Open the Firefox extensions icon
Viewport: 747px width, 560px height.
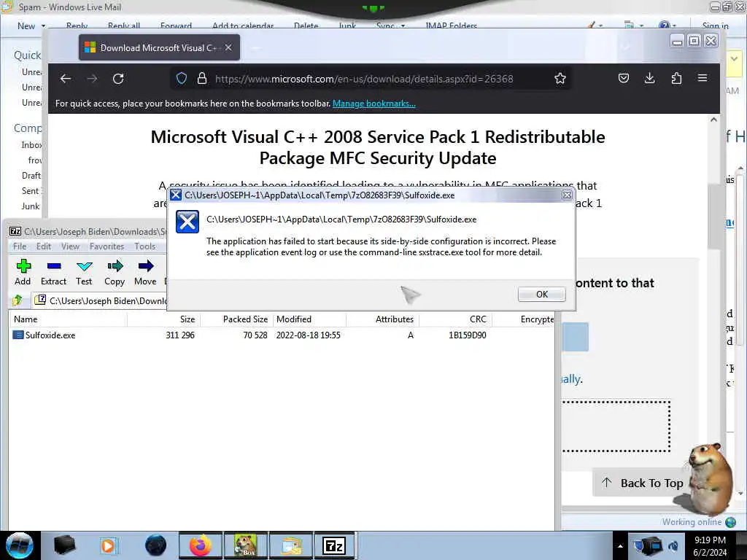(676, 79)
